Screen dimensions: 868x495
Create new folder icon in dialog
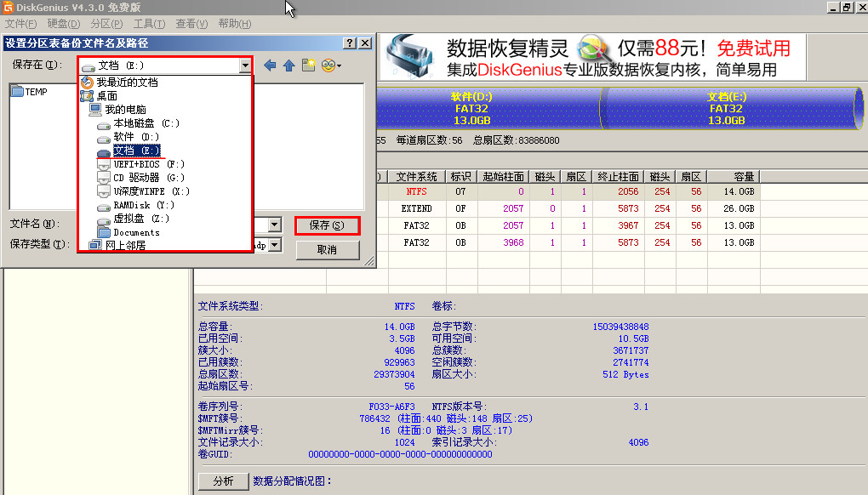point(308,65)
